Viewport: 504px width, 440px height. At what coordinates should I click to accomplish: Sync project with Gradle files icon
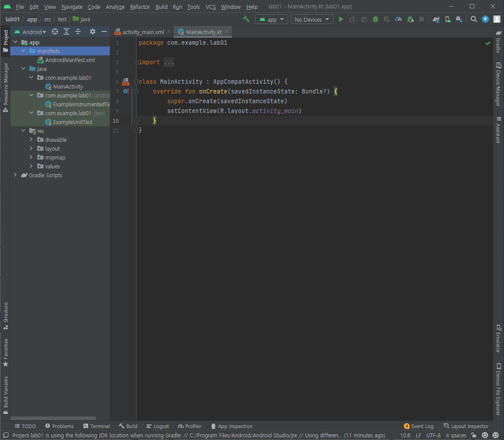pos(436,19)
